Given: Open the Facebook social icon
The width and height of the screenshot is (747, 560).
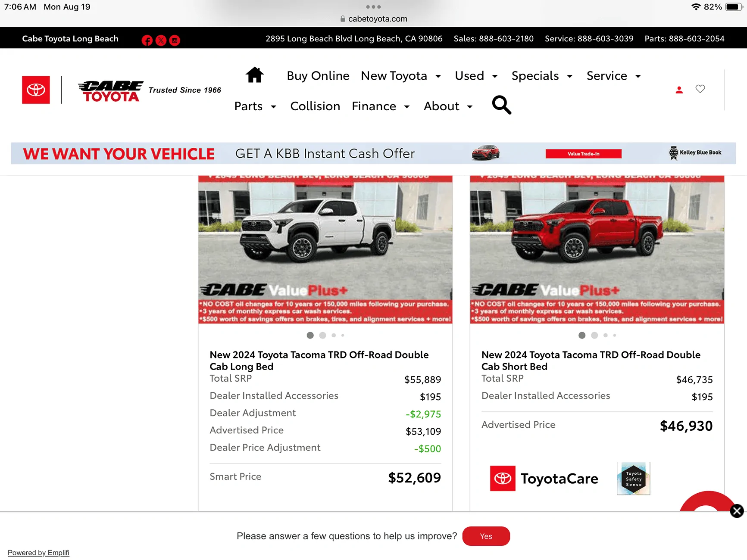Looking at the screenshot, I should pos(147,40).
